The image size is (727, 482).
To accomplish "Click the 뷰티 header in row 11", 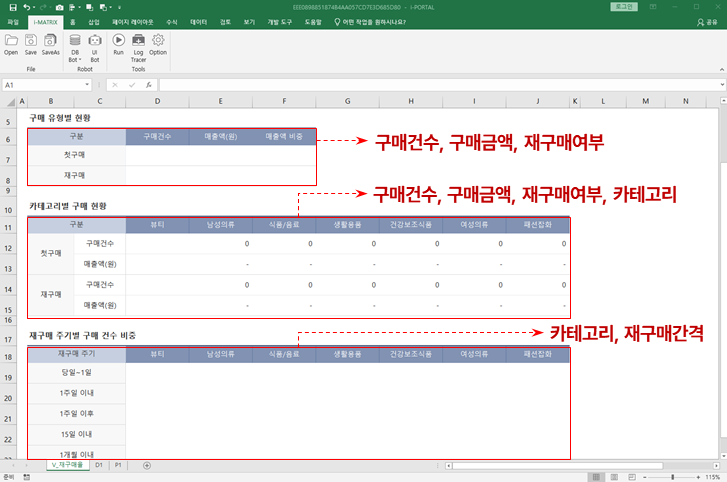I will [x=157, y=225].
